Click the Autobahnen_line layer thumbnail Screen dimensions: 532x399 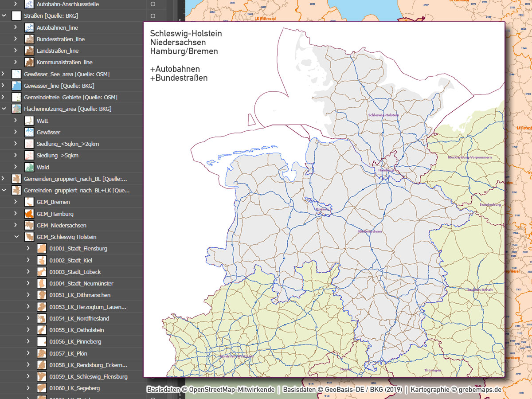coord(29,27)
